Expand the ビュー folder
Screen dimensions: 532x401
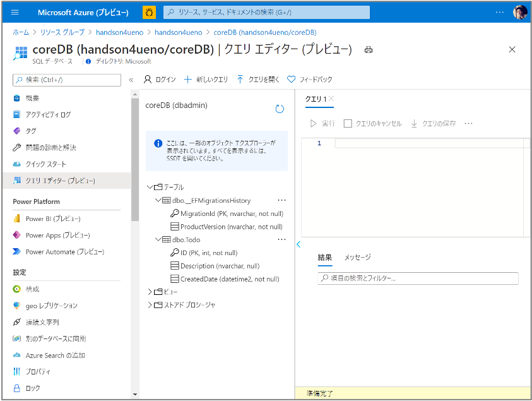click(x=150, y=292)
